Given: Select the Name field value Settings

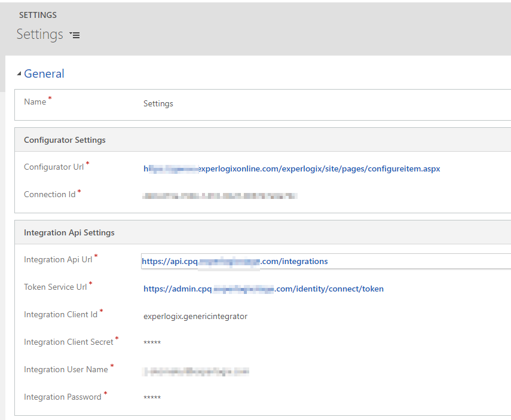Looking at the screenshot, I should click(158, 103).
